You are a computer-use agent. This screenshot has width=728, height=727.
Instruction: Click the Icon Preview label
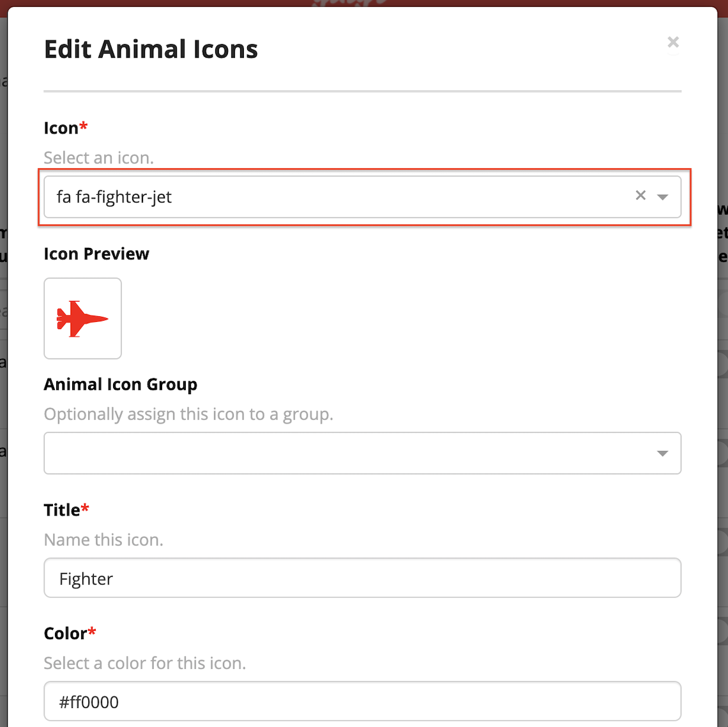click(96, 254)
